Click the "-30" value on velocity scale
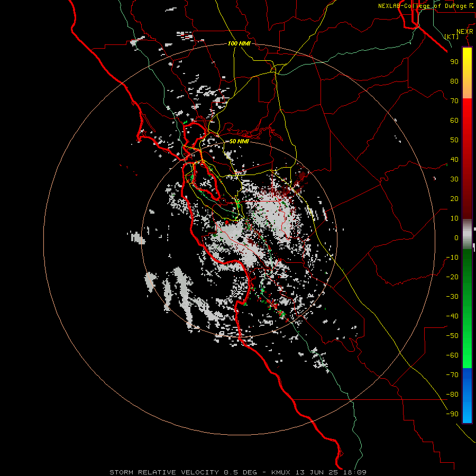This screenshot has height=476, width=476. pyautogui.click(x=452, y=297)
